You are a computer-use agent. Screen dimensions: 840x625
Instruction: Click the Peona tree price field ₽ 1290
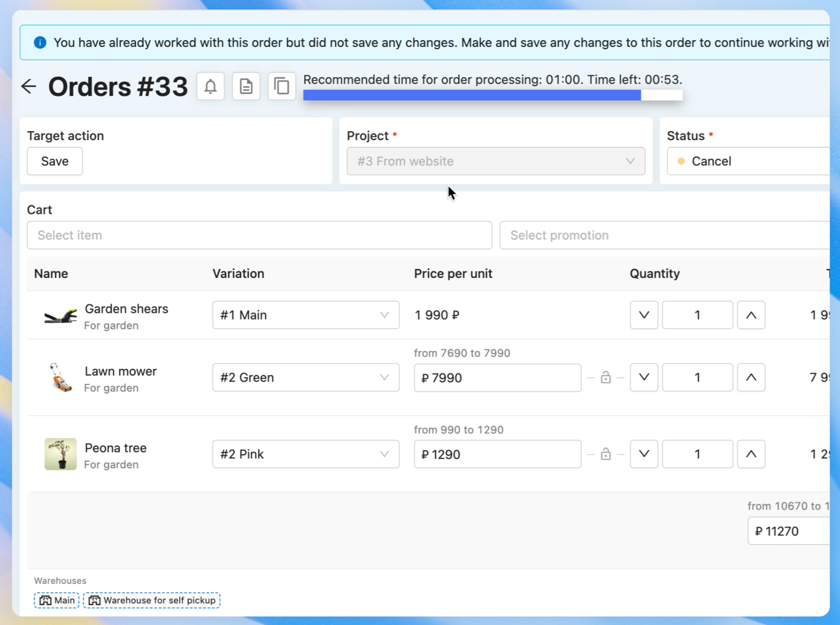pyautogui.click(x=498, y=454)
